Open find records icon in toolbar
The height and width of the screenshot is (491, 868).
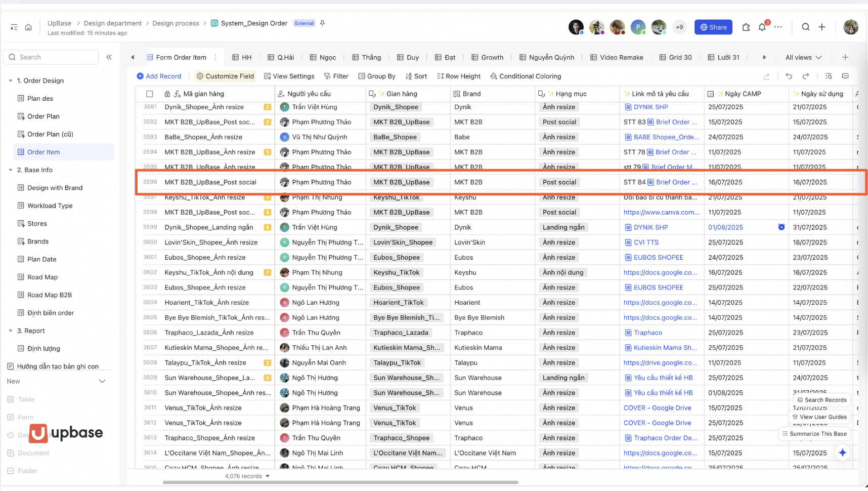pyautogui.click(x=828, y=76)
